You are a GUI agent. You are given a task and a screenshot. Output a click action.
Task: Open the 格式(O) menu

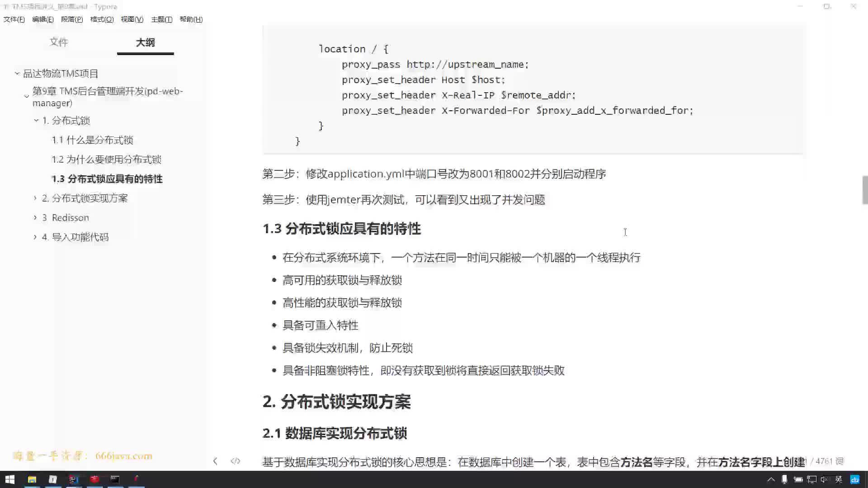102,19
